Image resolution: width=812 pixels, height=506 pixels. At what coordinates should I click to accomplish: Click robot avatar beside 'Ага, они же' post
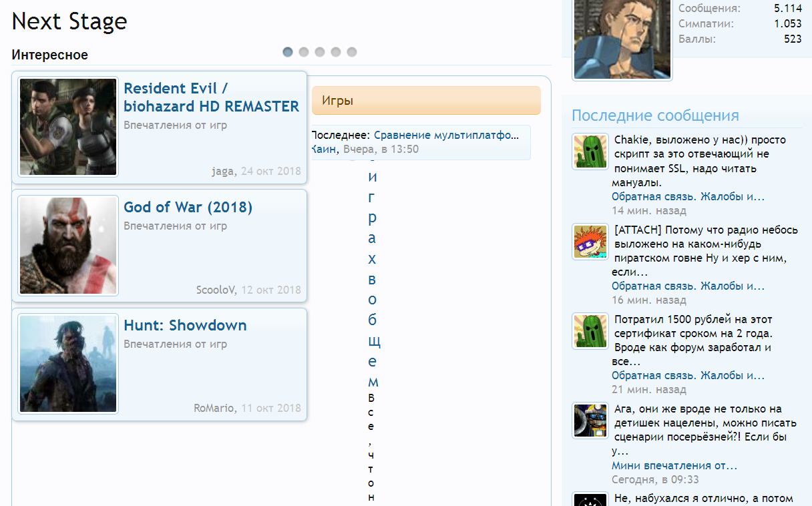(x=590, y=421)
